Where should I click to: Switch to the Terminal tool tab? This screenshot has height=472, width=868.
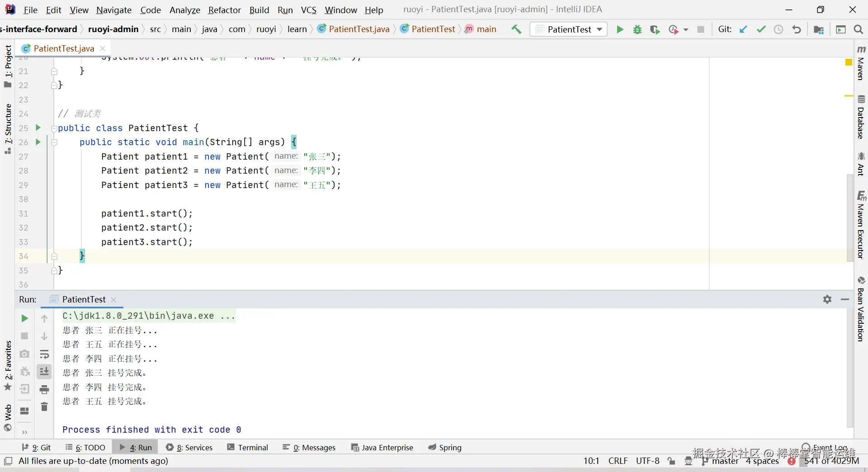point(247,448)
